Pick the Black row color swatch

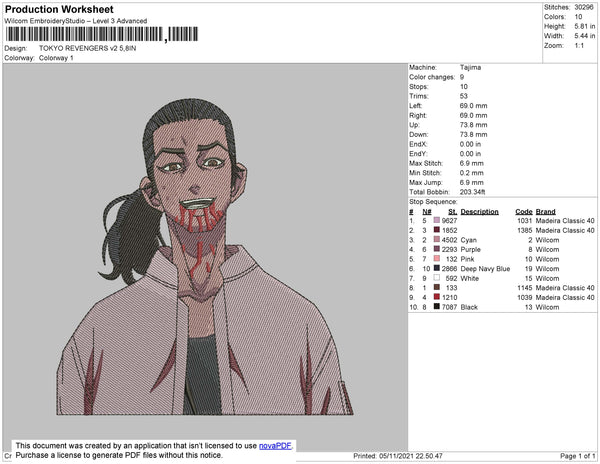coord(437,306)
